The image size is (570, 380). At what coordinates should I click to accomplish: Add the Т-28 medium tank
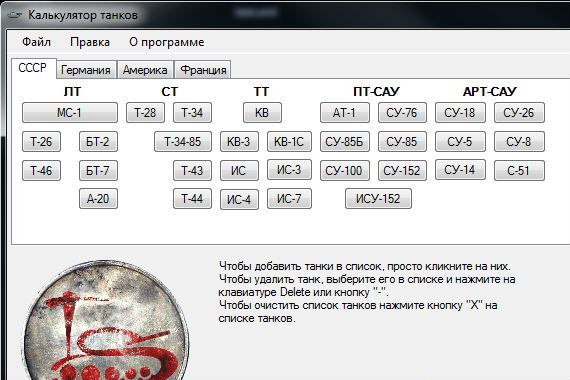tap(145, 112)
